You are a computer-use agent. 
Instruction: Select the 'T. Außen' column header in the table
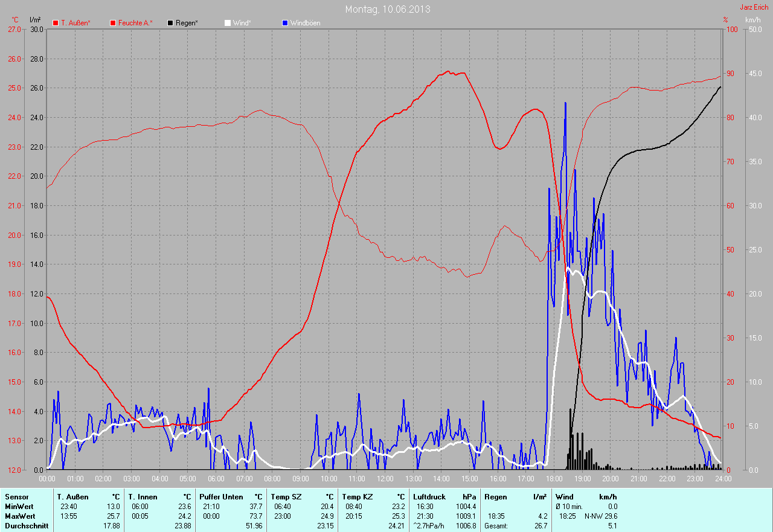[x=73, y=497]
